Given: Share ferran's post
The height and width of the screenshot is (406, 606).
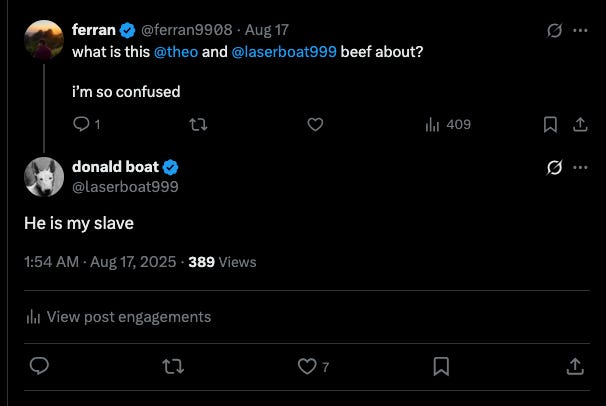Looking at the screenshot, I should pos(578,125).
